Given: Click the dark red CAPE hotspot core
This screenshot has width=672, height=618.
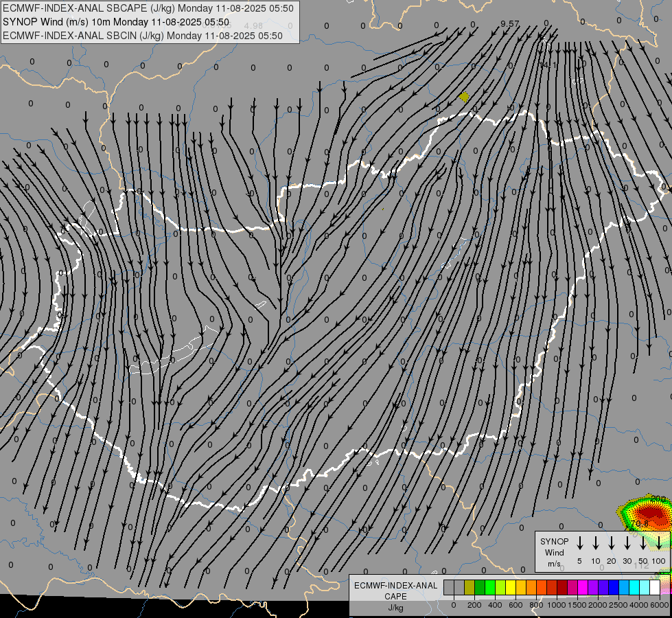Looking at the screenshot, I should (650, 512).
